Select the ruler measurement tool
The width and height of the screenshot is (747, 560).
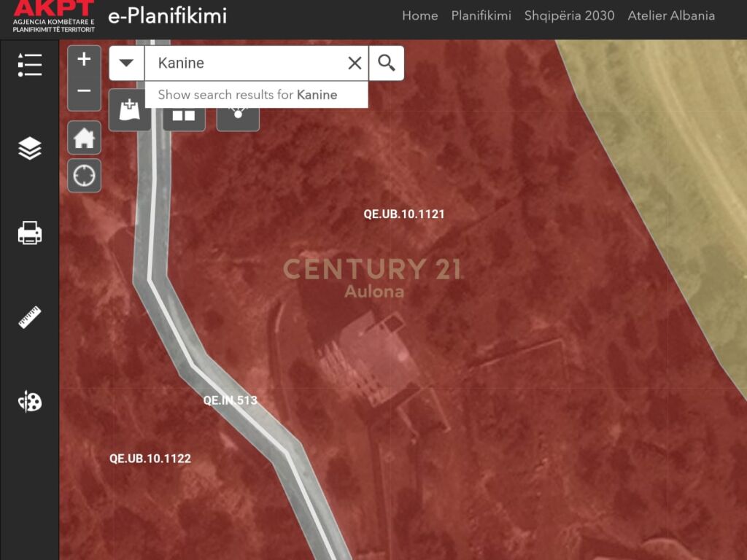pyautogui.click(x=29, y=318)
